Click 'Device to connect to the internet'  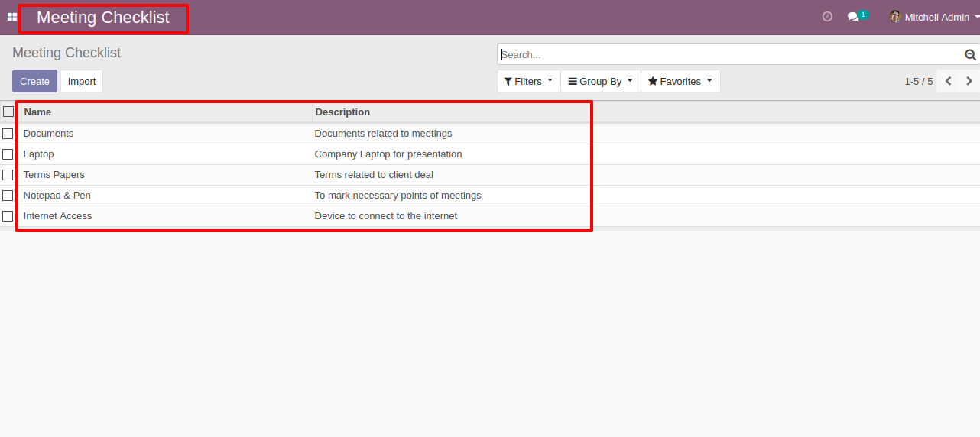(x=386, y=216)
